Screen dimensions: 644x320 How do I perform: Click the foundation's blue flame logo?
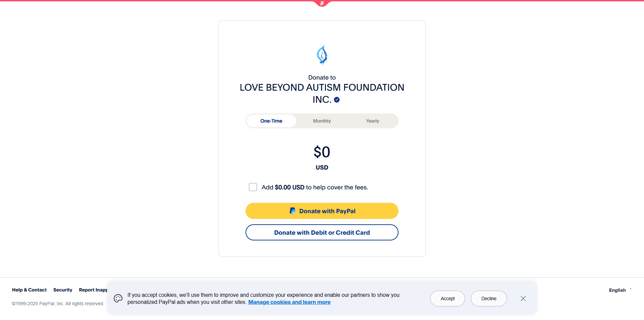pos(322,55)
